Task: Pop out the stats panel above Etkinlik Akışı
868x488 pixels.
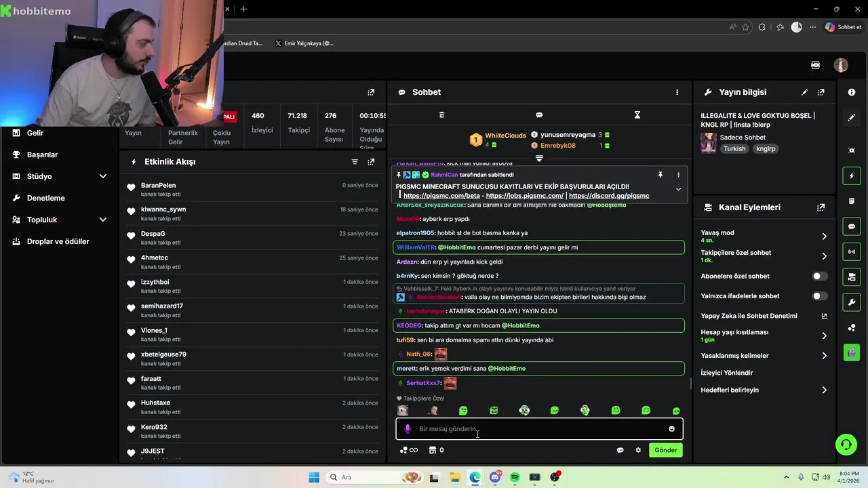Action: pos(371,92)
